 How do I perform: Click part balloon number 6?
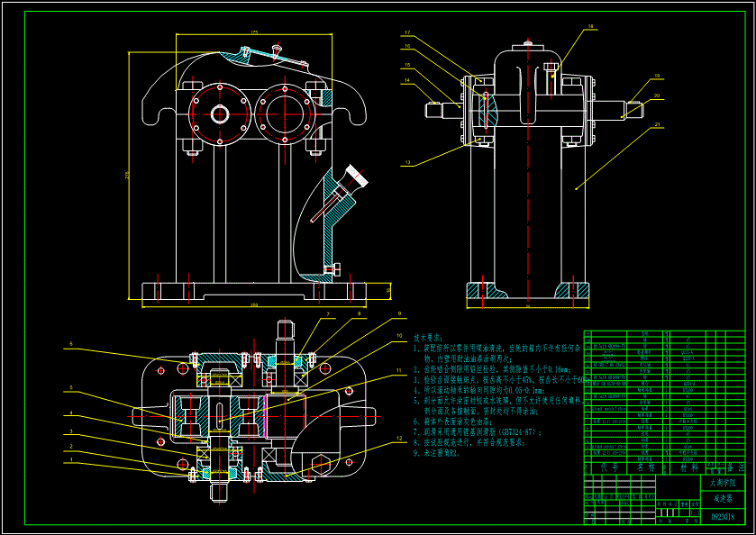(71, 344)
